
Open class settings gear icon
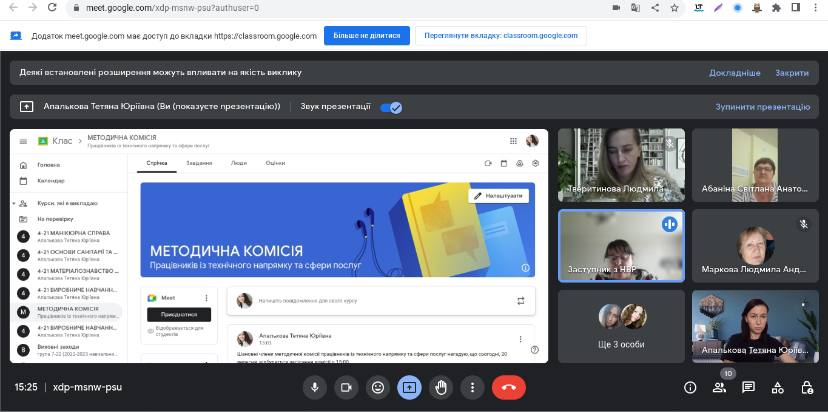tap(535, 164)
